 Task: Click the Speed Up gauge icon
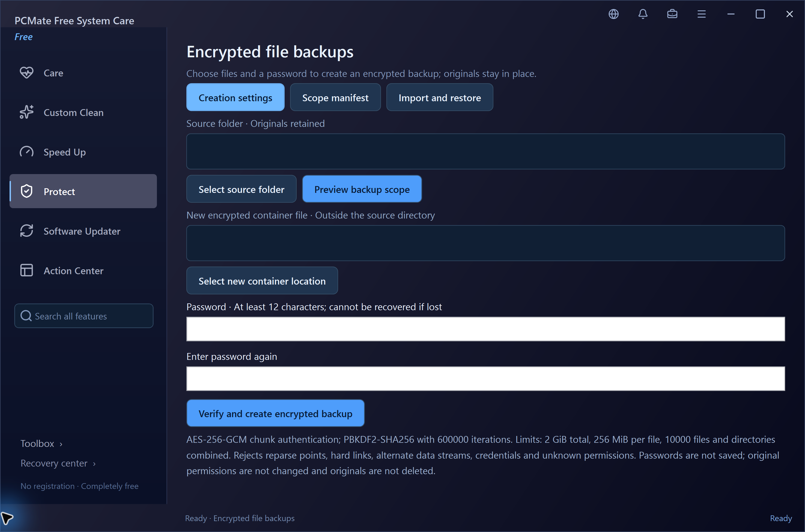26,152
